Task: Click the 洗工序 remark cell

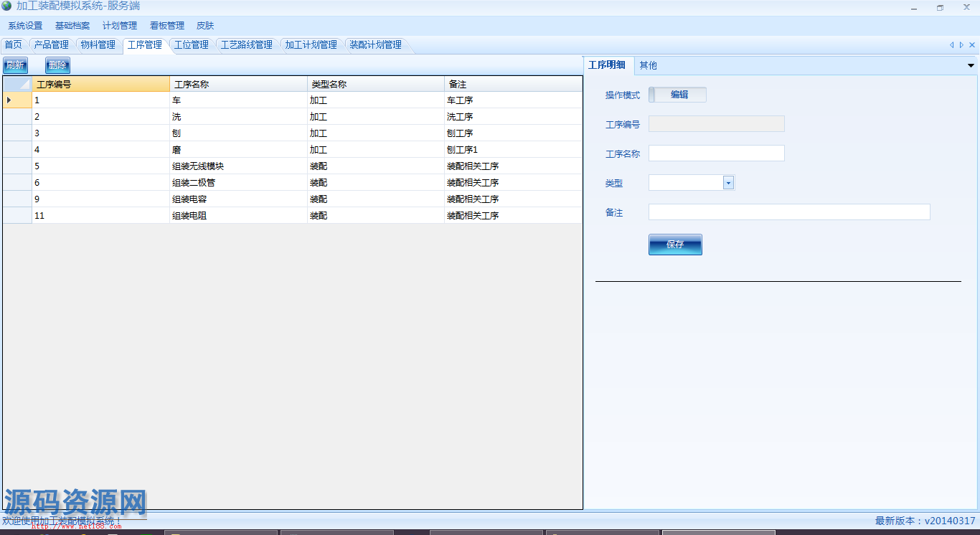Action: coord(514,117)
